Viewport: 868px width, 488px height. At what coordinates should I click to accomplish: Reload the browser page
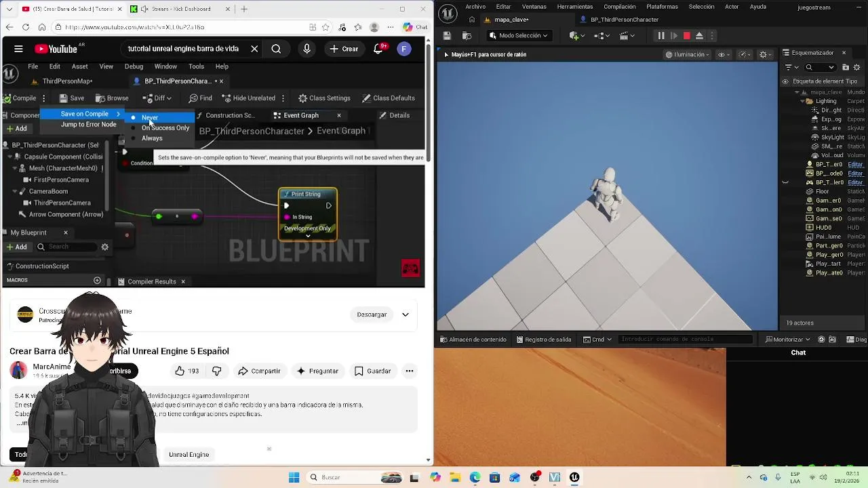pos(25,27)
